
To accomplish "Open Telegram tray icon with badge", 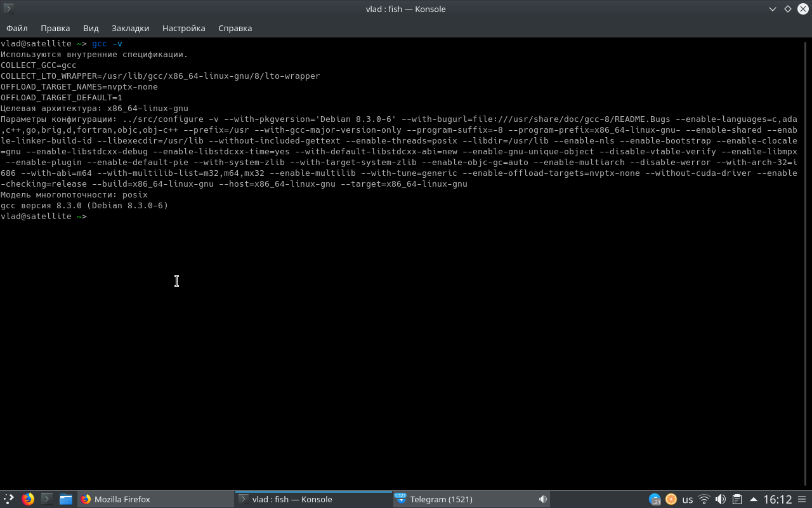I will pos(655,499).
